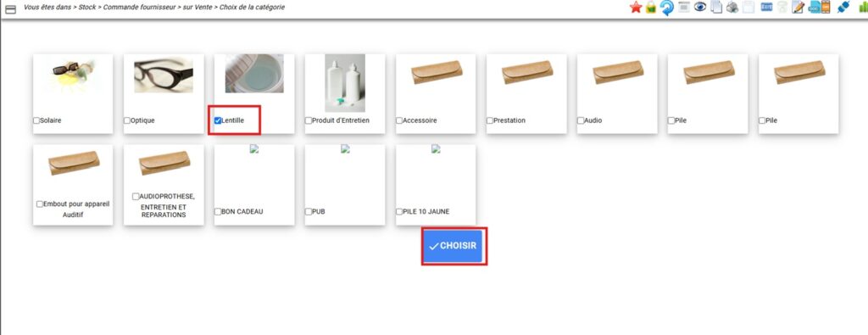The width and height of the screenshot is (868, 335).
Task: Click the pencil edit note icon
Action: [798, 7]
